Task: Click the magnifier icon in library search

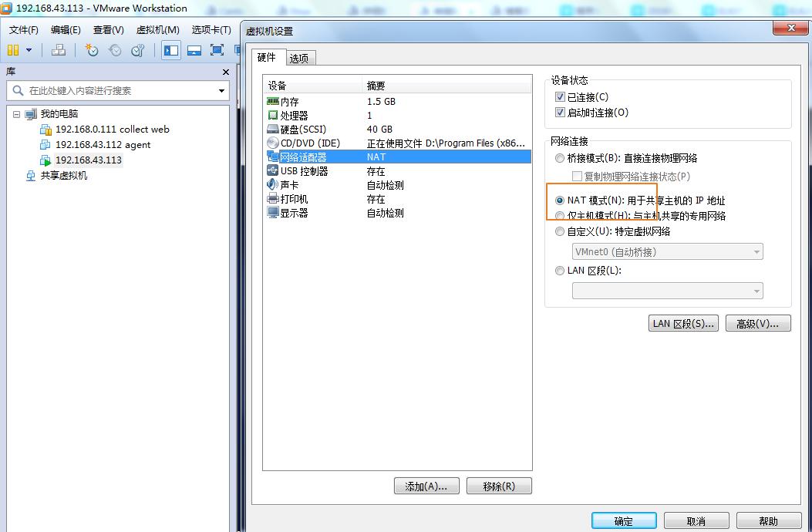Action: tap(18, 91)
